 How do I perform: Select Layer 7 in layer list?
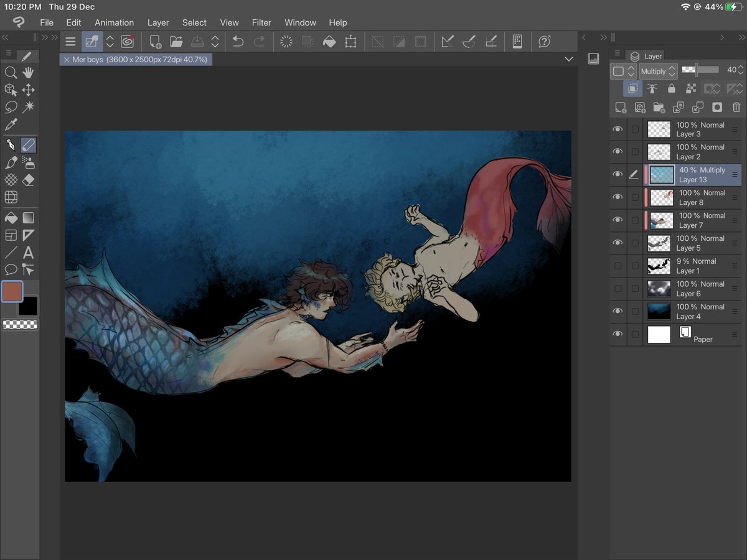[x=694, y=220]
